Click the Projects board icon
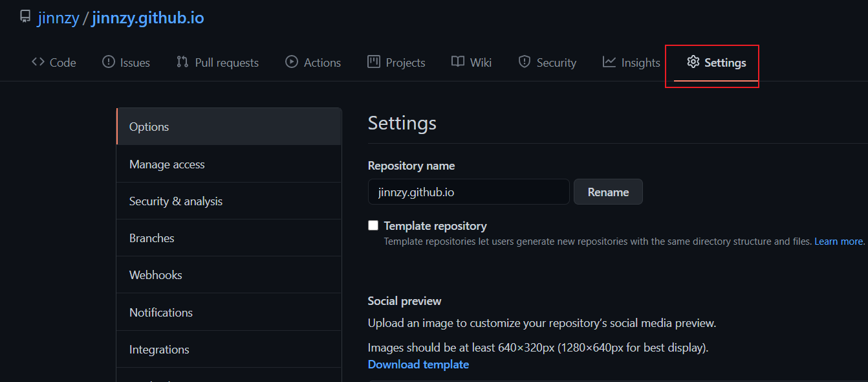The height and width of the screenshot is (382, 868). pos(374,62)
